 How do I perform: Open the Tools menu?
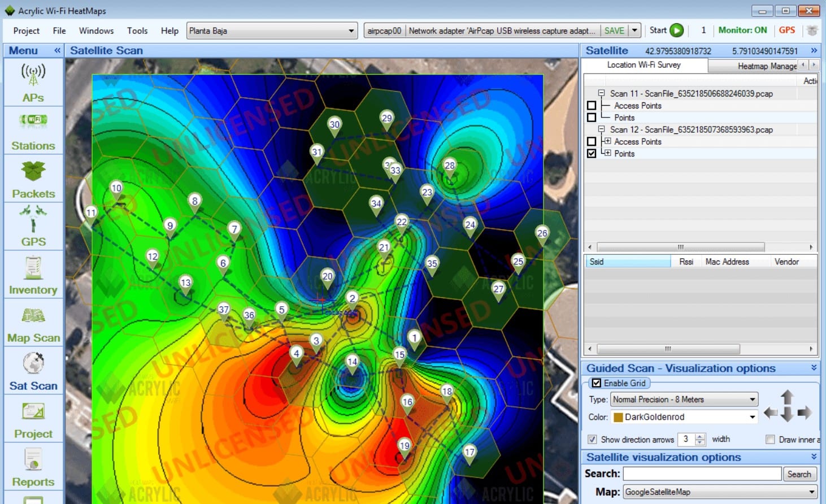[x=137, y=31]
